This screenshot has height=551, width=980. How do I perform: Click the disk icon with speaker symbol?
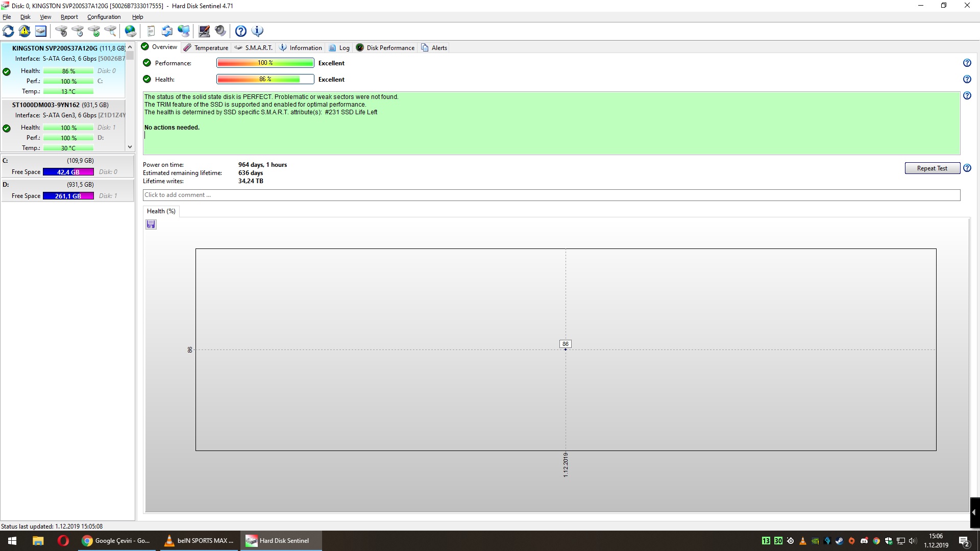61,31
